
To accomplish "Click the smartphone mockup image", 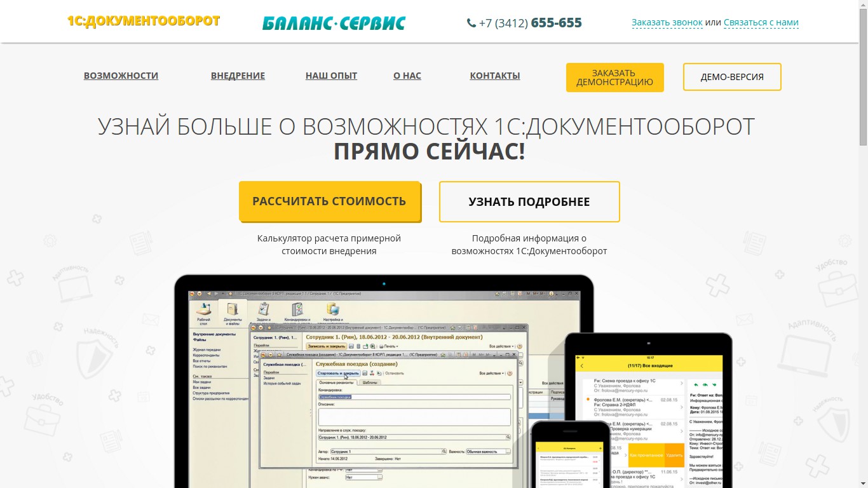I will tap(571, 454).
